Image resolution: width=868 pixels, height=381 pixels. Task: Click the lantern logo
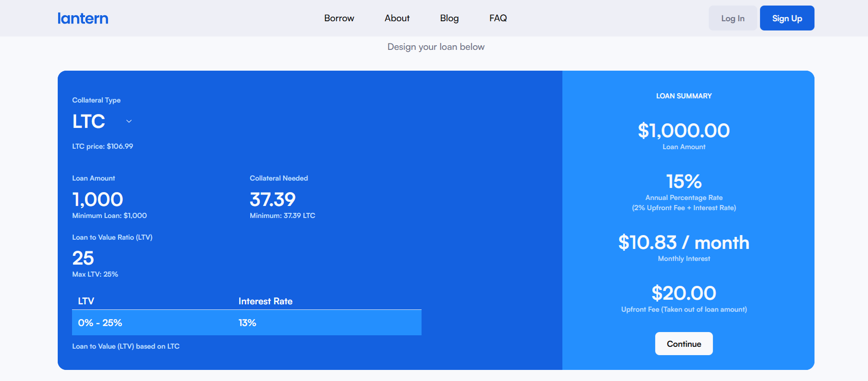click(x=83, y=18)
